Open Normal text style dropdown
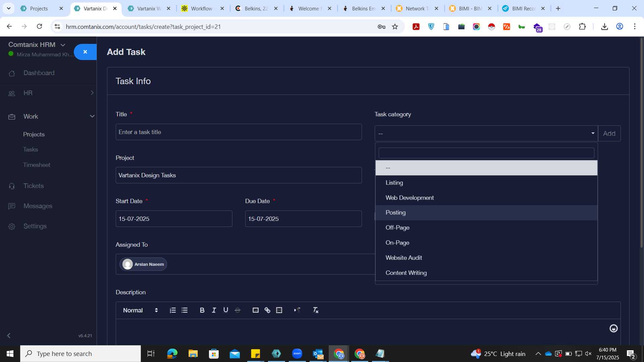The height and width of the screenshot is (362, 644). tap(140, 310)
